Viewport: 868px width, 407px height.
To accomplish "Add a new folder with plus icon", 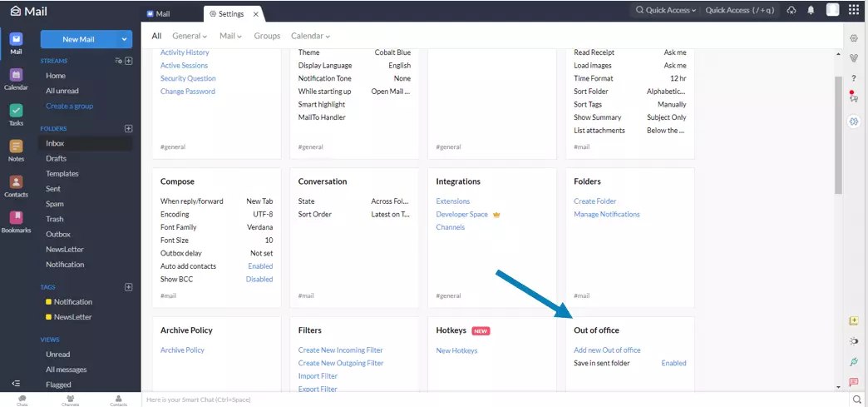I will [x=128, y=128].
